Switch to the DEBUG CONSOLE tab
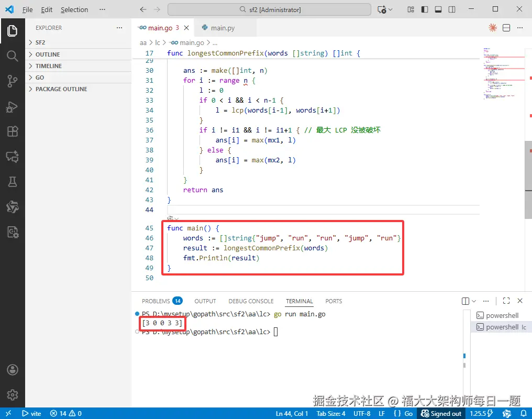 point(251,301)
